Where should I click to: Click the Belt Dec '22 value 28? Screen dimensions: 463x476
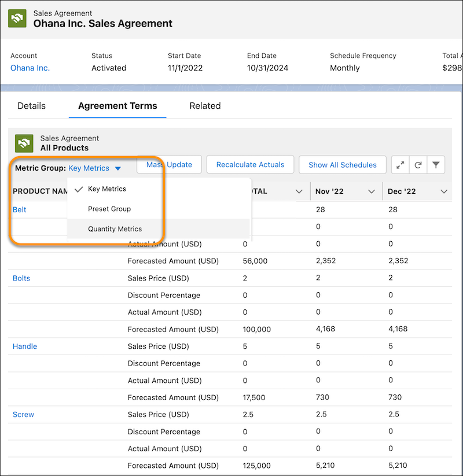click(393, 210)
